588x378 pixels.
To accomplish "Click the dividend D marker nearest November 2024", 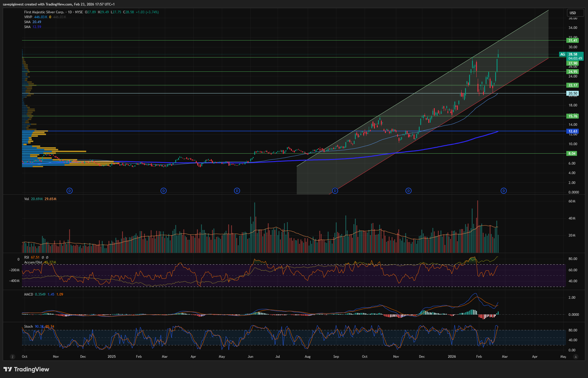I will (x=69, y=191).
